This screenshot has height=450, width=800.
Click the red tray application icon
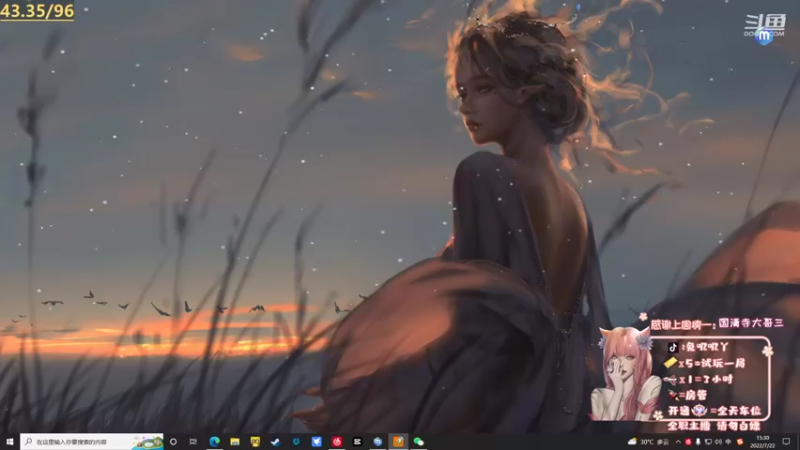[x=688, y=442]
